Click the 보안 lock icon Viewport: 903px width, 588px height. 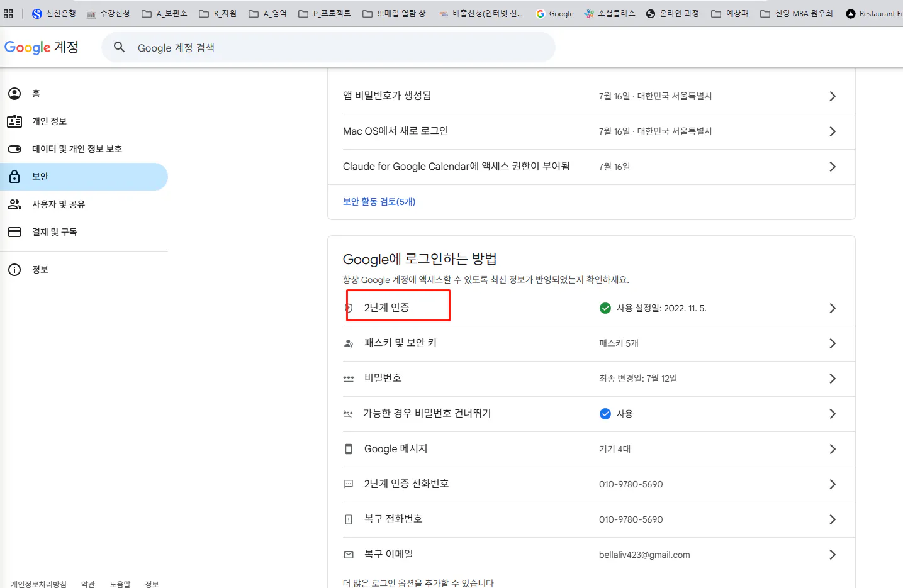click(14, 177)
